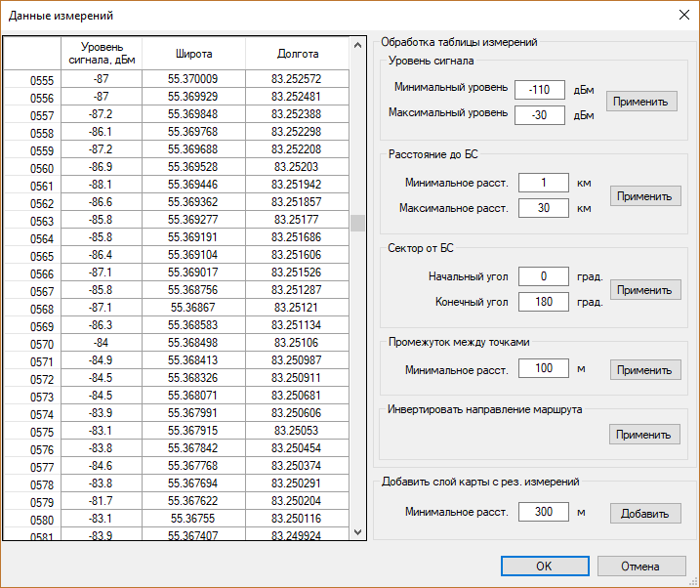This screenshot has height=588, width=700.
Task: Close the Данные измерений dialog
Action: pos(684,15)
